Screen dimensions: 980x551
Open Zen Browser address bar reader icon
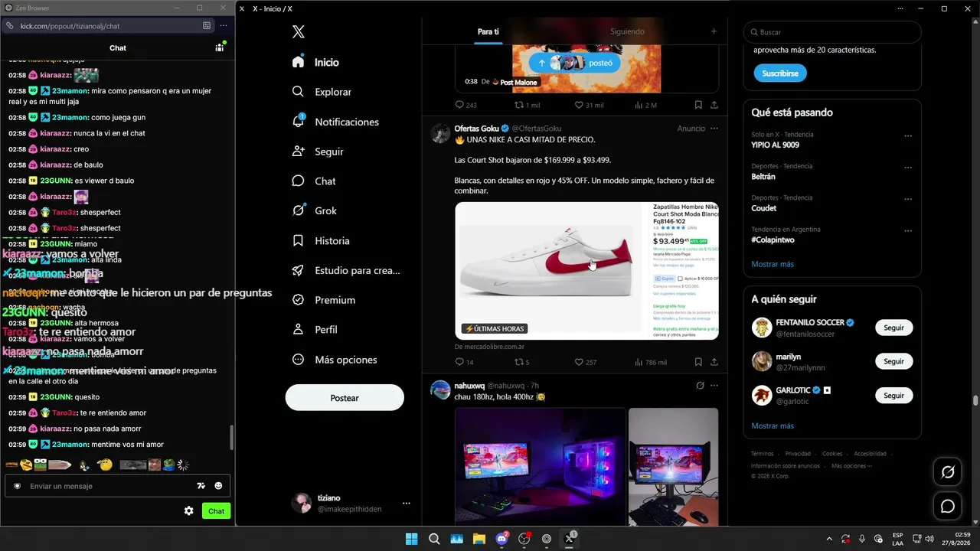click(207, 25)
